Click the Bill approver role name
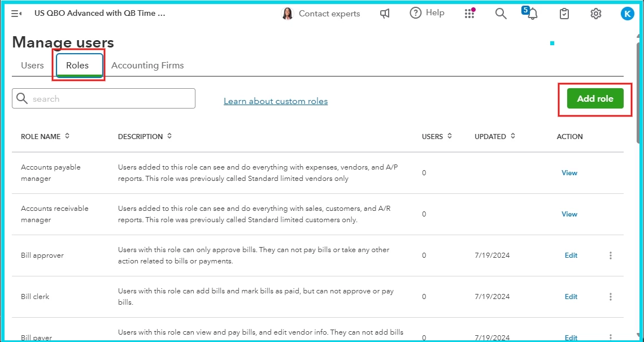 click(x=42, y=256)
